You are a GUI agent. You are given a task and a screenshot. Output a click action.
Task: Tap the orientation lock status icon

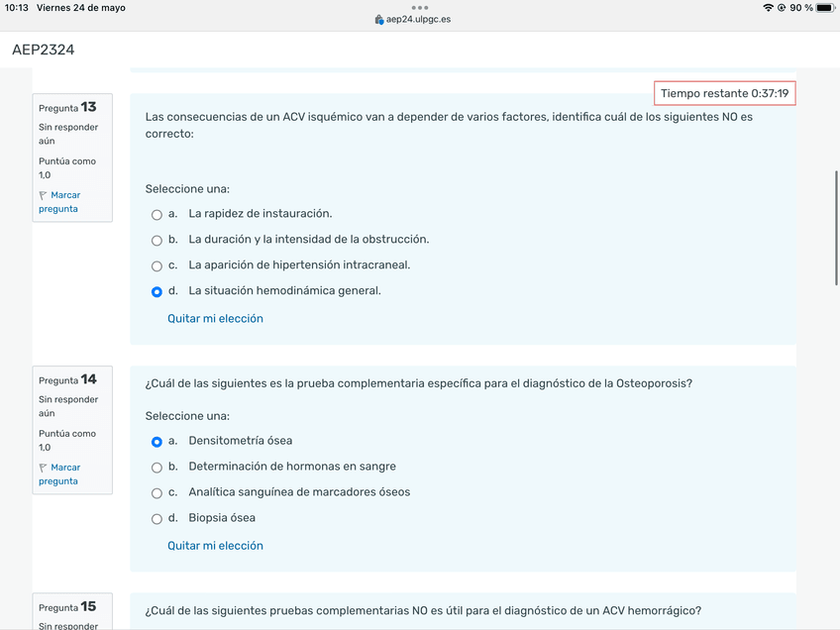click(x=782, y=8)
